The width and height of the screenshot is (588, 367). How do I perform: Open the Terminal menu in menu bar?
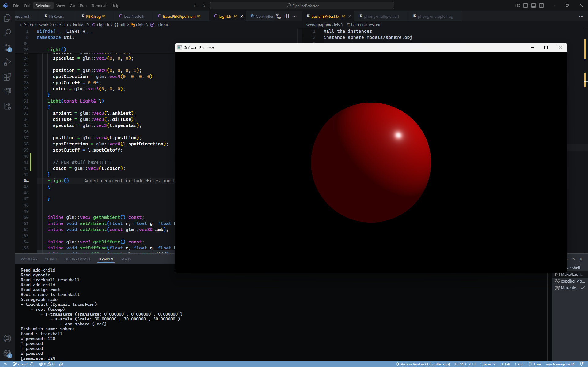click(99, 6)
